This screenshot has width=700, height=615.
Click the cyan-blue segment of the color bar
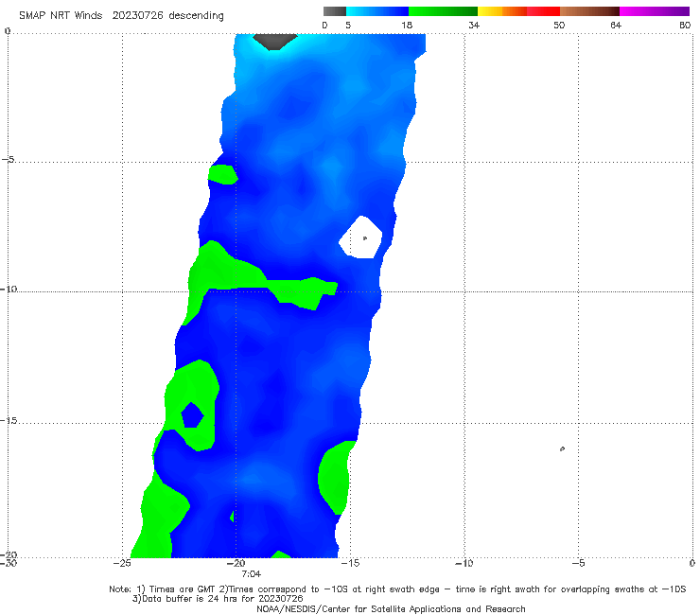click(377, 11)
